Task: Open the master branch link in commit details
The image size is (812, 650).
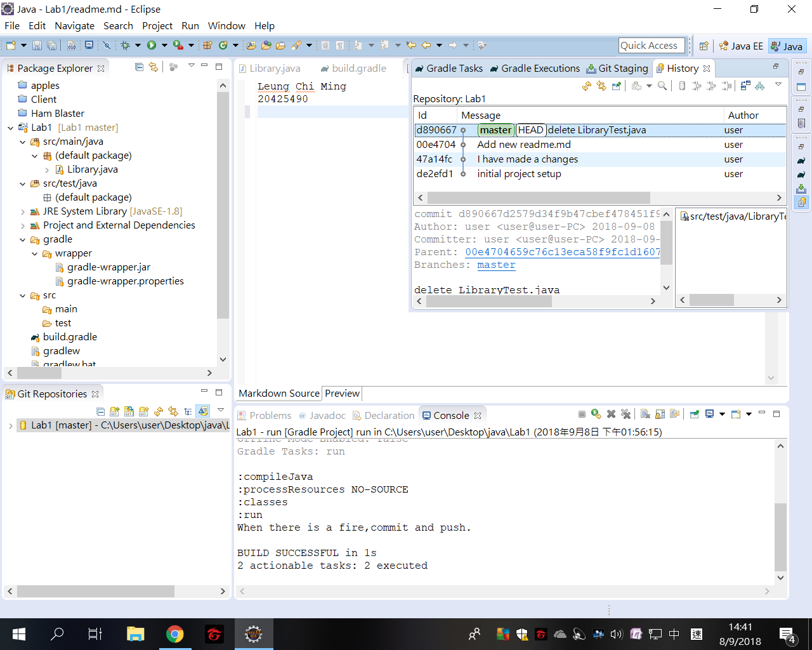Action: 495,265
